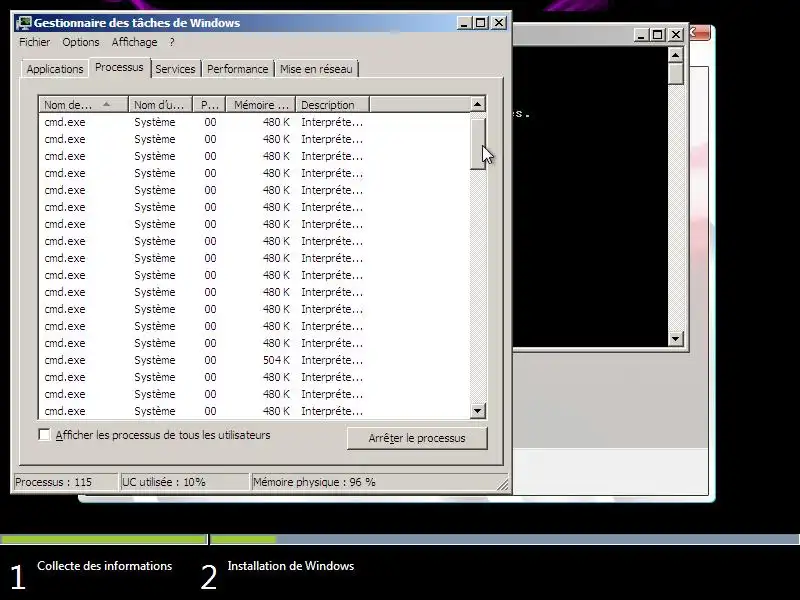This screenshot has height=600, width=800.
Task: Minimize the command prompt window behind
Action: (641, 35)
